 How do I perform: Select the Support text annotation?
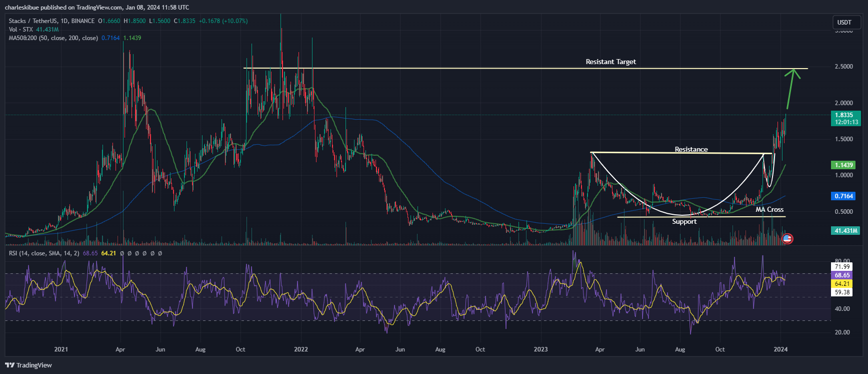684,222
